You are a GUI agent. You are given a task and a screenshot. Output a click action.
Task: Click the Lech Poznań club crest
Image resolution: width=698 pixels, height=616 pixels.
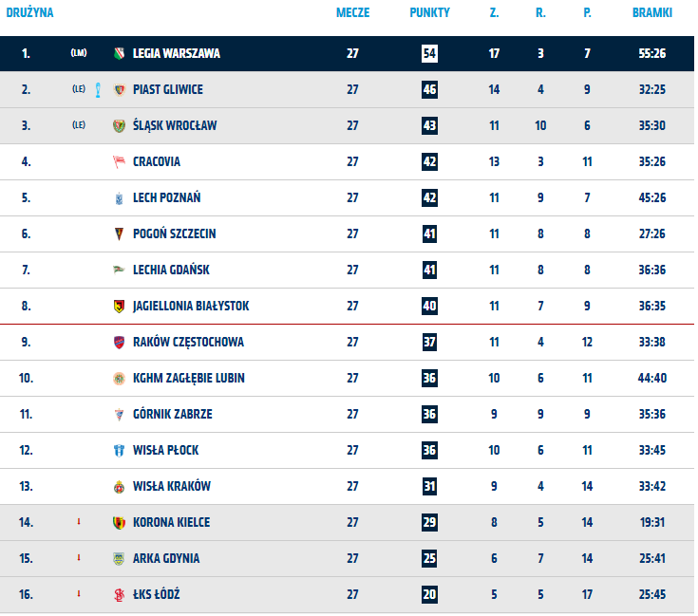(x=119, y=197)
